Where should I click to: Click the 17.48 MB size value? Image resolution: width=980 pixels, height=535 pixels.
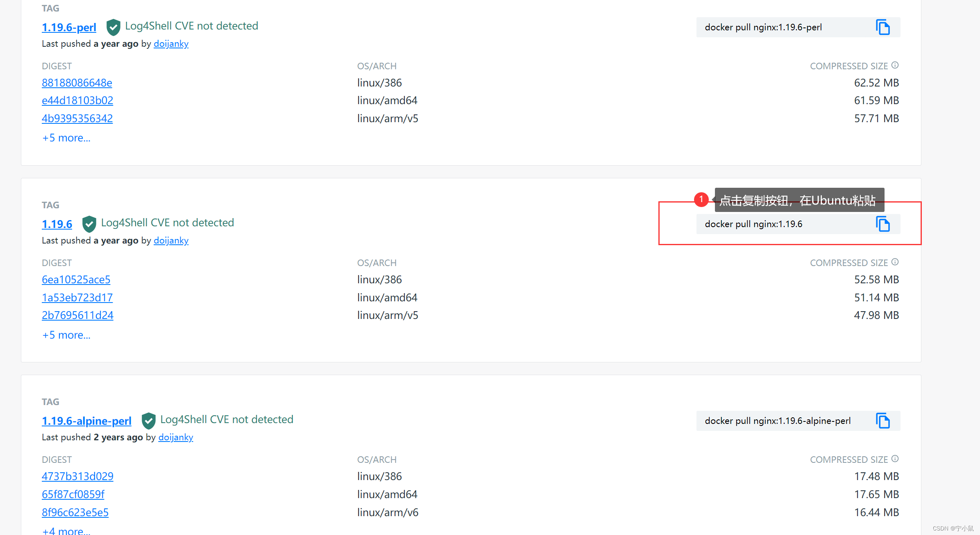click(x=876, y=476)
